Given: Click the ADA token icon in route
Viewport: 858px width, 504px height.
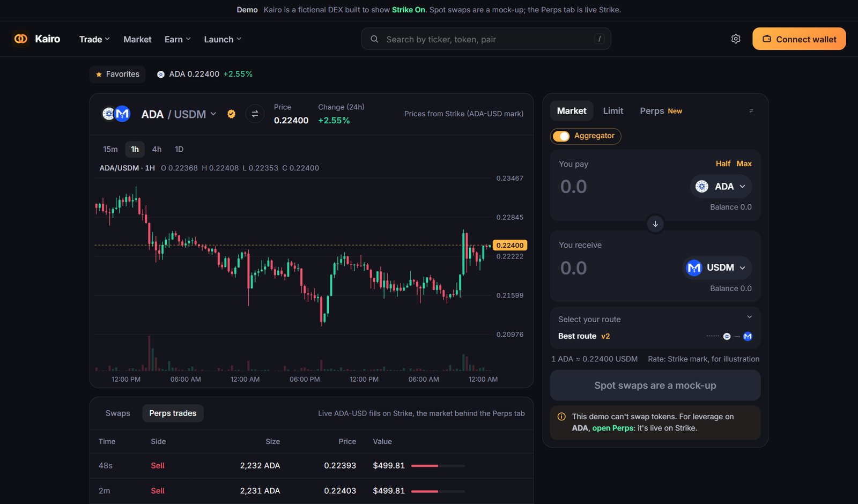Looking at the screenshot, I should 727,336.
